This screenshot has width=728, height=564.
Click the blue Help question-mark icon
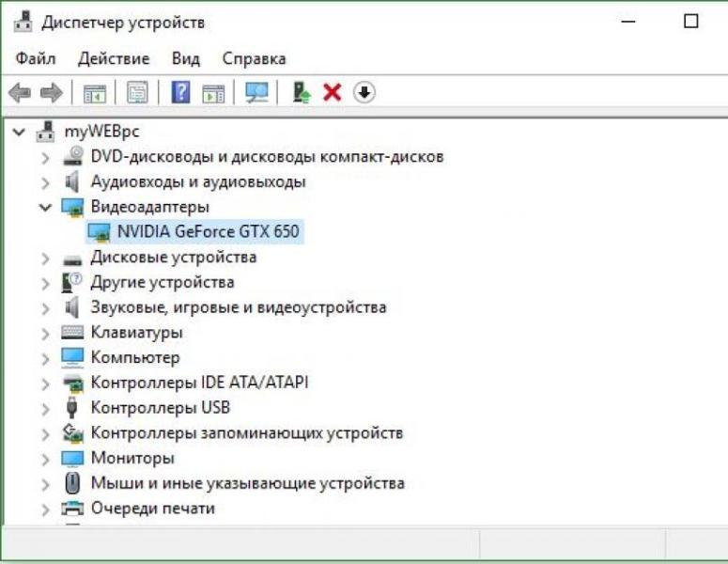(x=180, y=92)
